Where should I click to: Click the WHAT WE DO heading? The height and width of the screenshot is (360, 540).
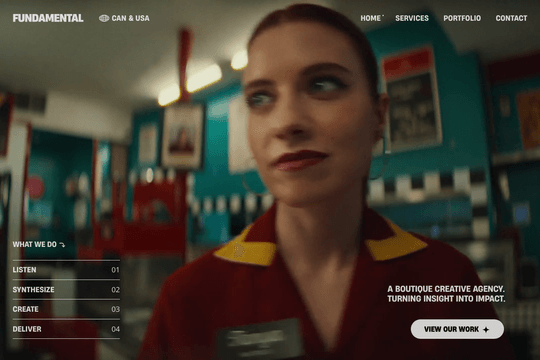[34, 245]
